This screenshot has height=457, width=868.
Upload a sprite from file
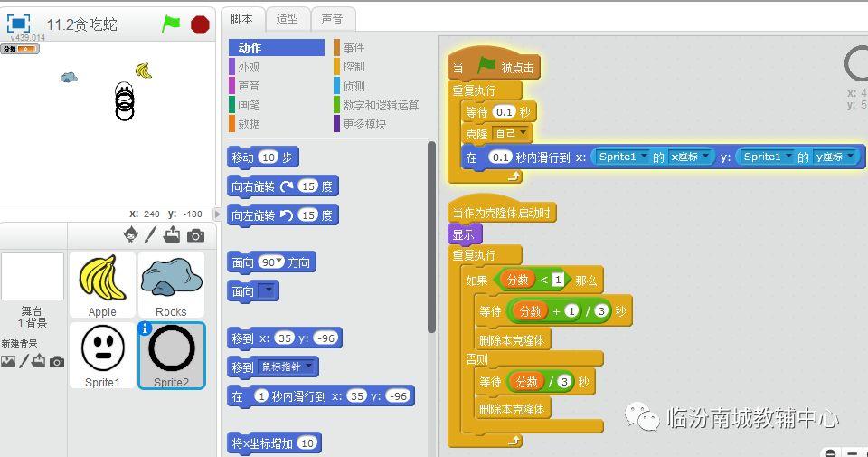[x=172, y=235]
